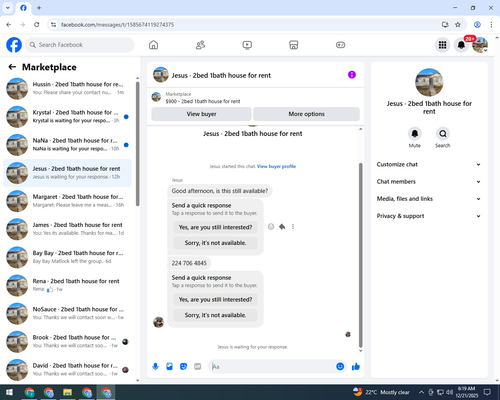Image resolution: width=500 pixels, height=400 pixels.
Task: Choose second 'Yes, are you still interested?' reply
Action: point(215,300)
